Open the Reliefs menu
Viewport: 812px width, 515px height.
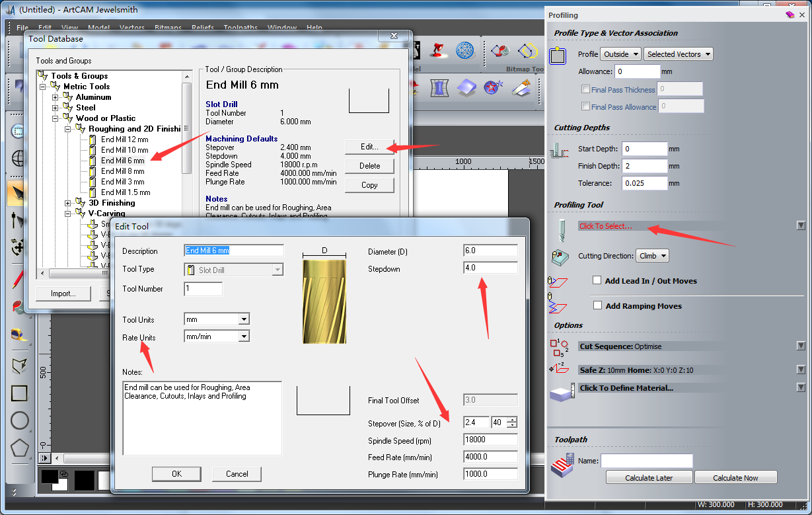click(x=203, y=28)
